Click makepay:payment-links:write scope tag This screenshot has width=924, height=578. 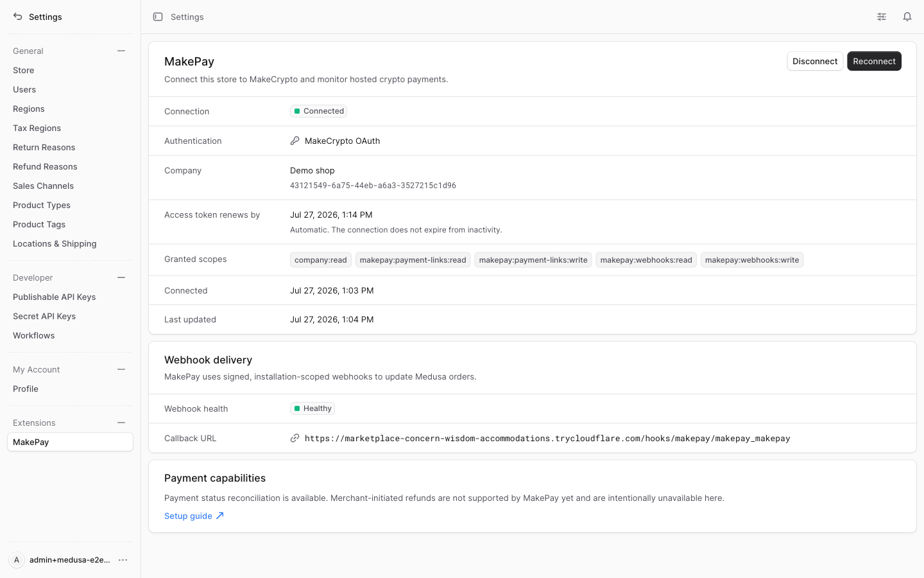(533, 260)
